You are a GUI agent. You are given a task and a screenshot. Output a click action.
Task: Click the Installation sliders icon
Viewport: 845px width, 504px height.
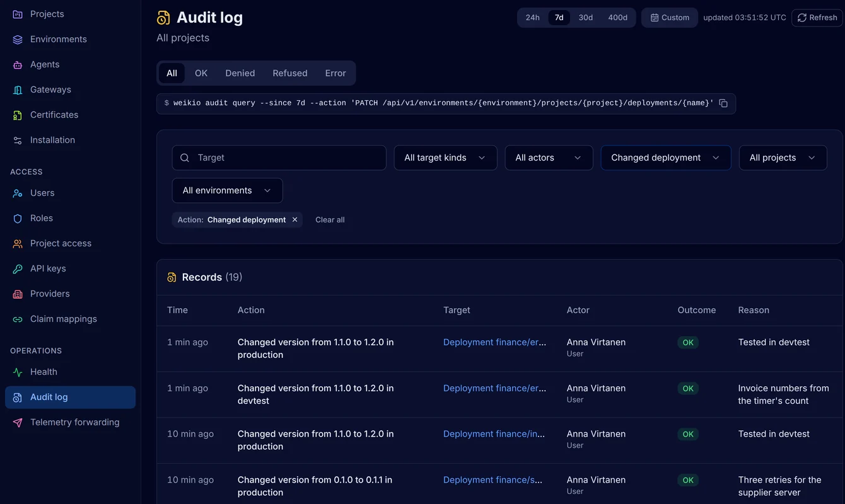(18, 140)
